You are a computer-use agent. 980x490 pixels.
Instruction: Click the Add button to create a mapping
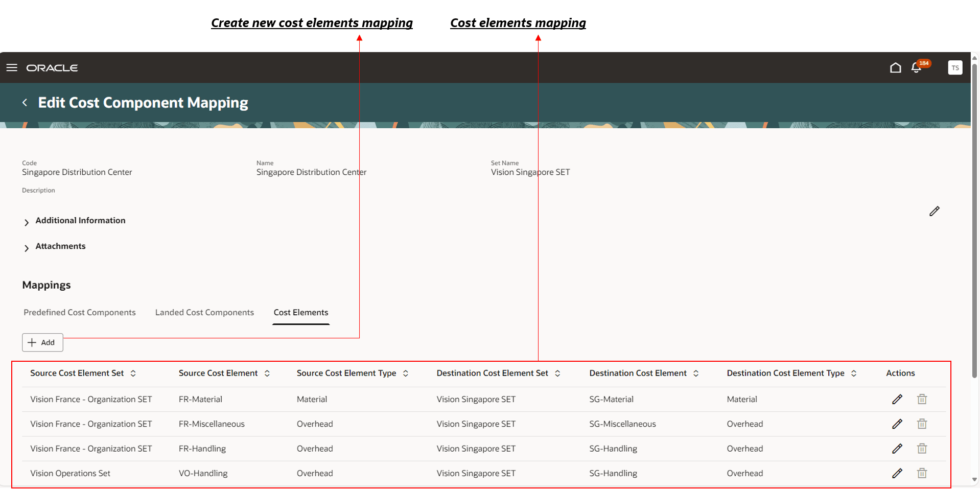click(42, 342)
